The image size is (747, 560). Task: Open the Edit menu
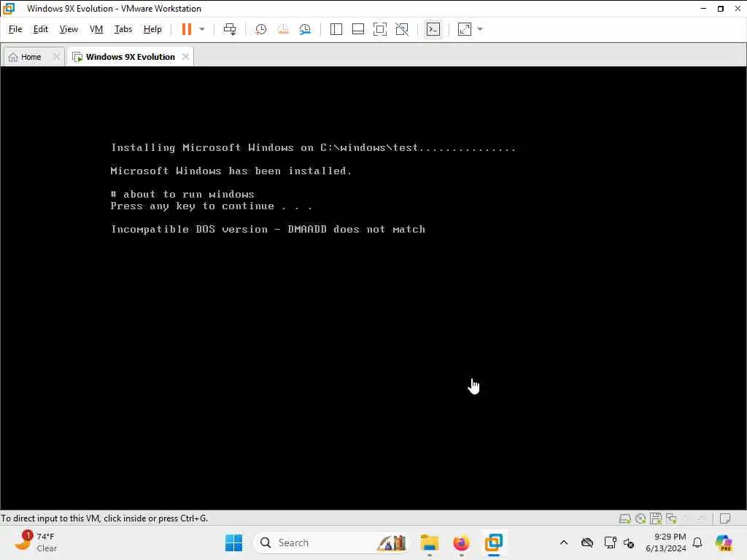point(41,29)
